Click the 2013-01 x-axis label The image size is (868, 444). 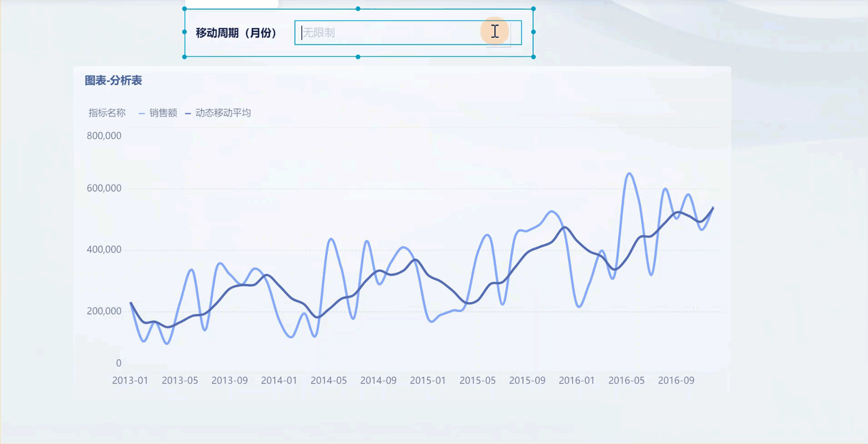[x=130, y=380]
